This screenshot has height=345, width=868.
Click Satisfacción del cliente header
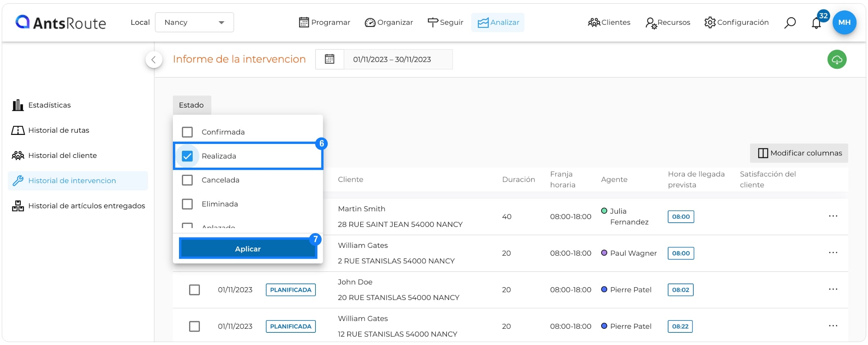tap(768, 180)
